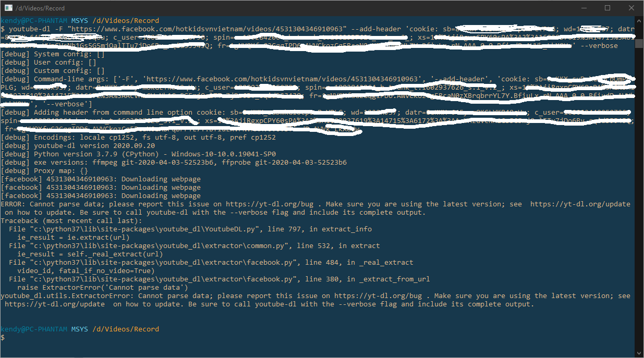Click the window title '/d/Videos/Record'
The width and height of the screenshot is (644, 358).
(40, 8)
